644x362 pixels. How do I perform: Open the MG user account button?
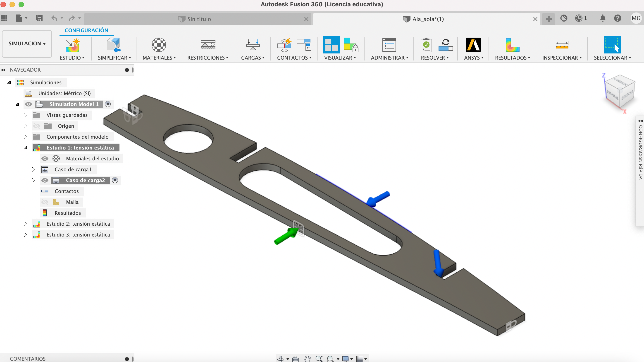point(636,18)
